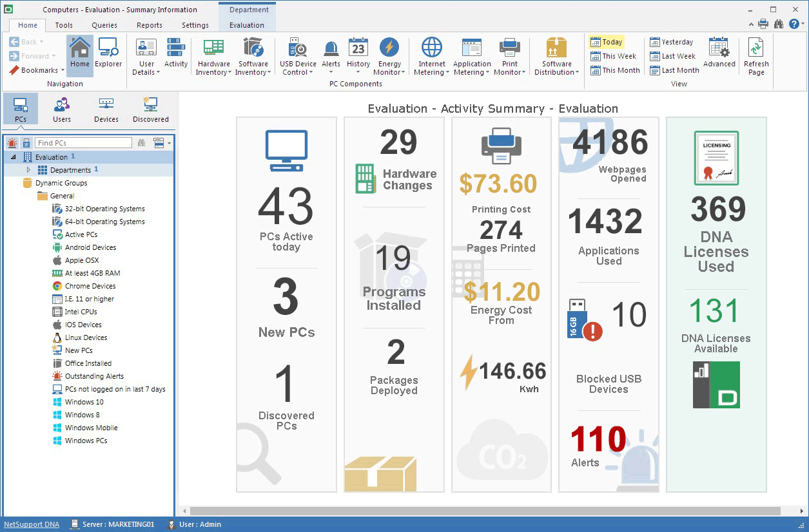The width and height of the screenshot is (809, 532).
Task: Click the Activity ribbon icon
Action: pos(176,53)
